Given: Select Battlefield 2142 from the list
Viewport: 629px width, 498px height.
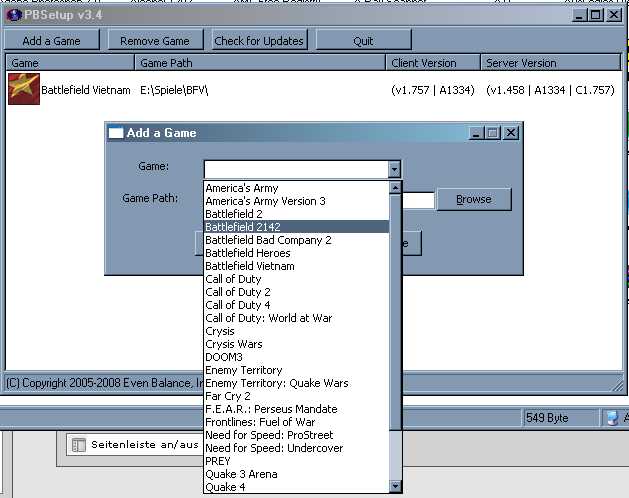Looking at the screenshot, I should 296,227.
